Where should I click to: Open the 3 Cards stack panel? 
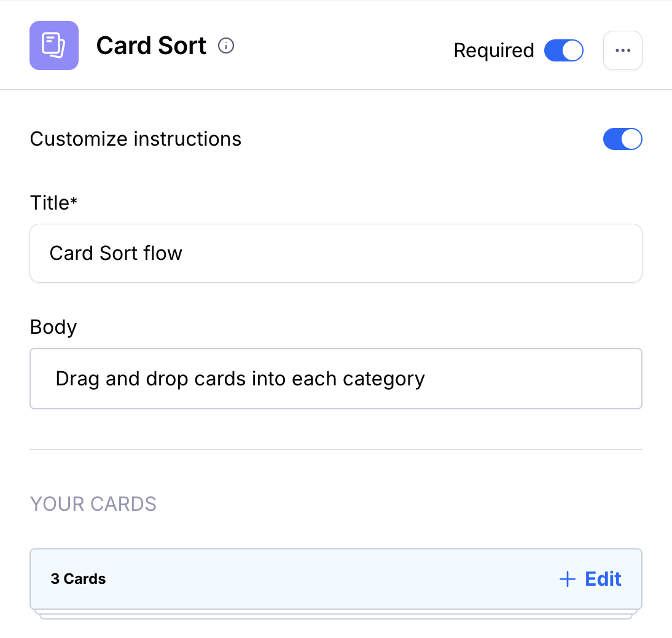[x=307, y=579]
